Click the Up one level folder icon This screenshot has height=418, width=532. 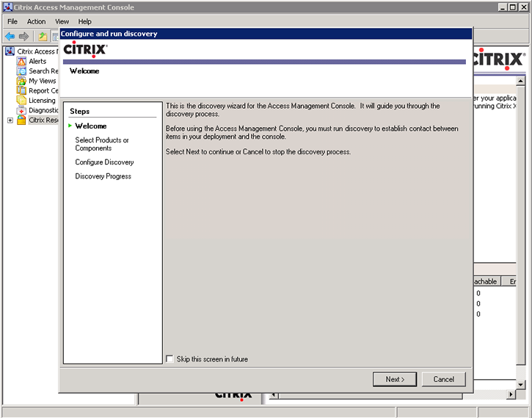click(43, 36)
